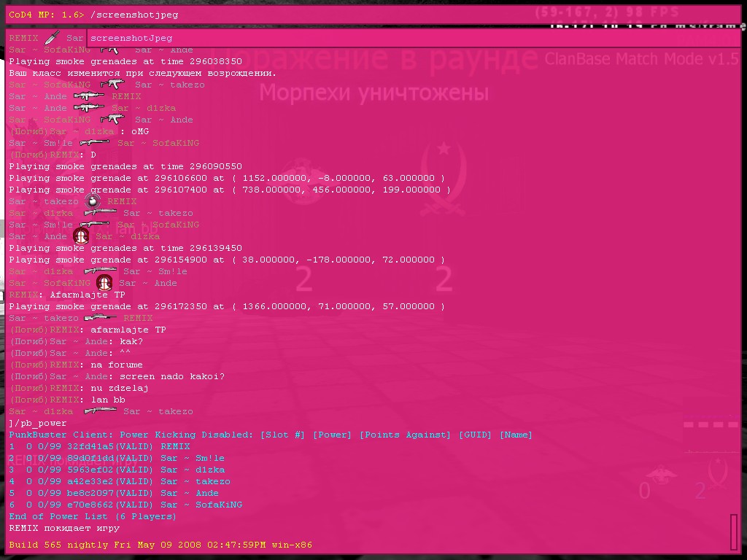Screen dimensions: 747x560
Task: Select the PB list row for Sar ~ SofaKiNG
Action: (x=125, y=505)
